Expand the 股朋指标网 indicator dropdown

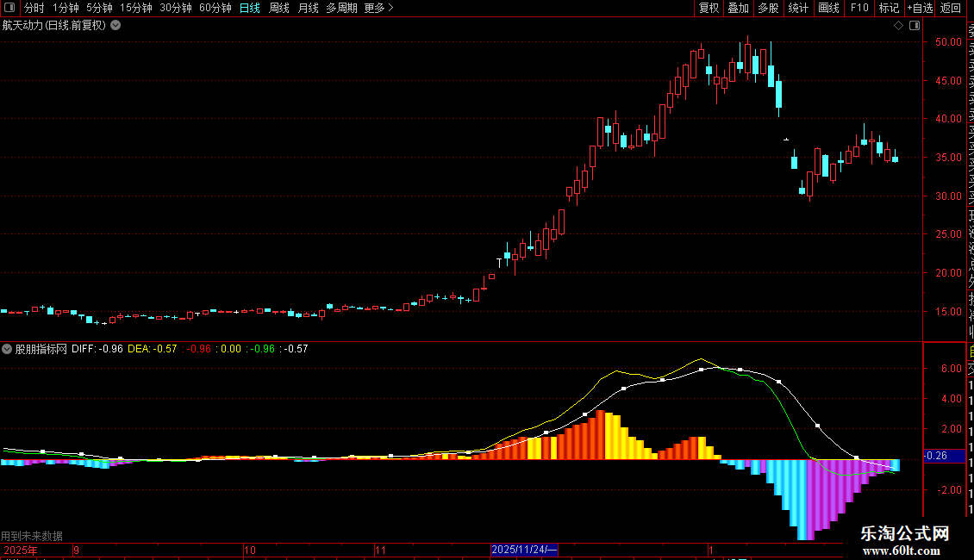pyautogui.click(x=7, y=349)
